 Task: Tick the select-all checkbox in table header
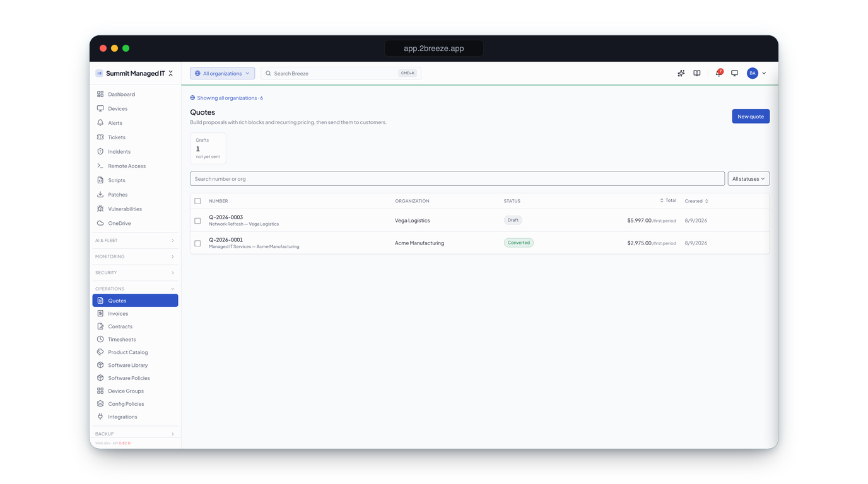[x=197, y=201]
